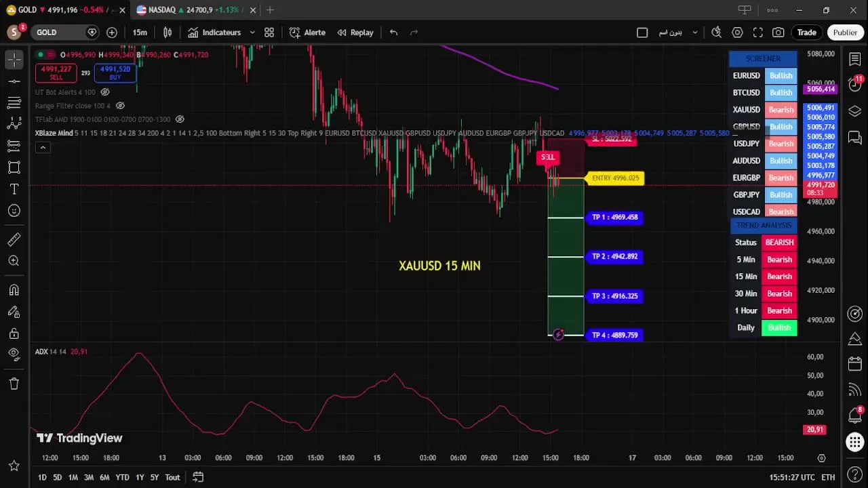Change the 15m timeframe interval

coord(140,33)
